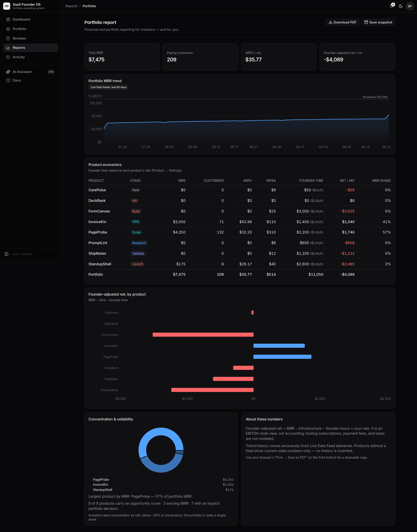Image resolution: width=417 pixels, height=532 pixels.
Task: Click Save snapshot button
Action: pos(378,22)
